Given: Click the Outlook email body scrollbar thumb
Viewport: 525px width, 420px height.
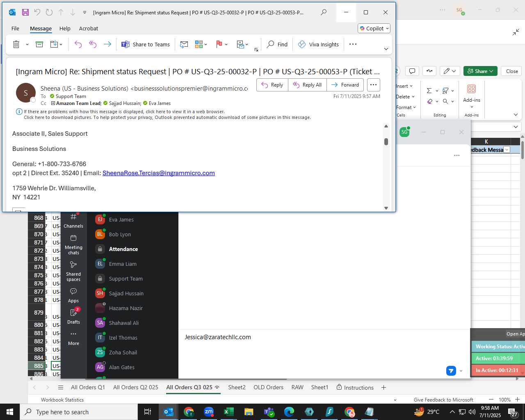Looking at the screenshot, I should coord(386,142).
